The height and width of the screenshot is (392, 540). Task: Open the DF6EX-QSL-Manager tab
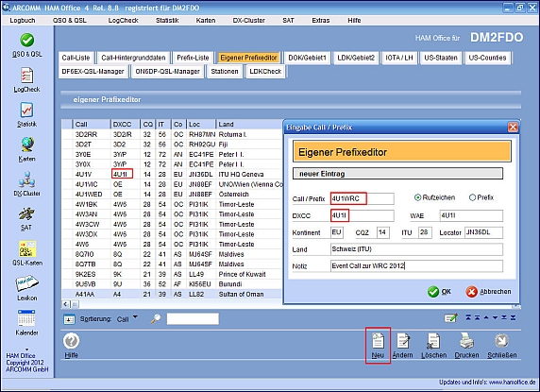click(x=93, y=71)
